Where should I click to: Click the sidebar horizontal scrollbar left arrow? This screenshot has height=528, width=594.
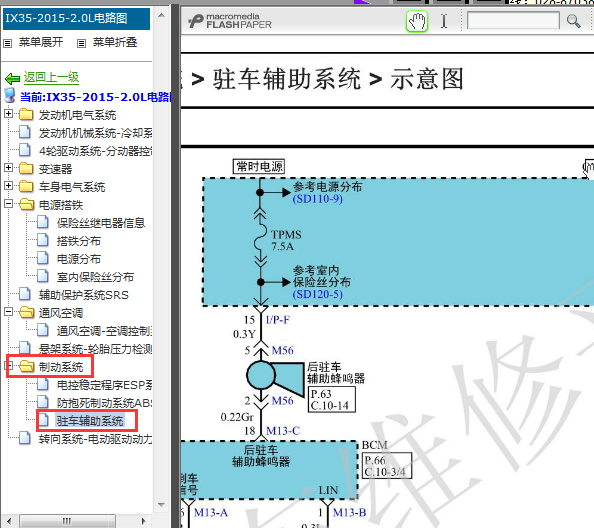coord(9,521)
